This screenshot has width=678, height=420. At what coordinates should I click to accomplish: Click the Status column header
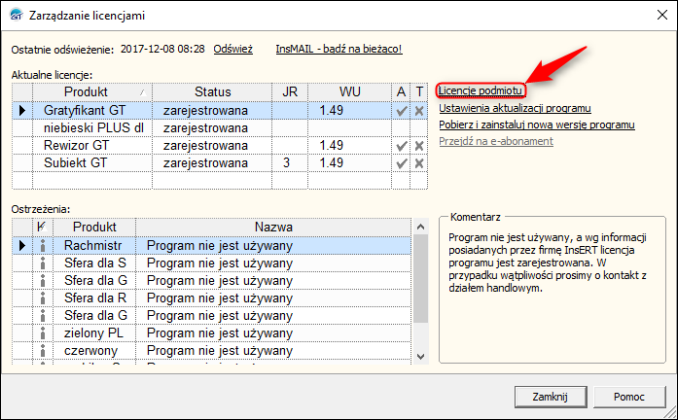pyautogui.click(x=212, y=92)
